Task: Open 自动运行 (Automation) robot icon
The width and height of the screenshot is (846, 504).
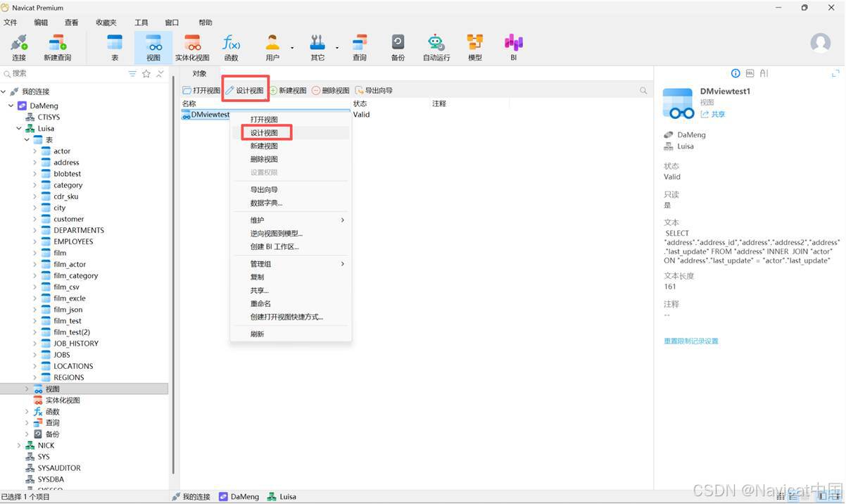Action: (436, 47)
